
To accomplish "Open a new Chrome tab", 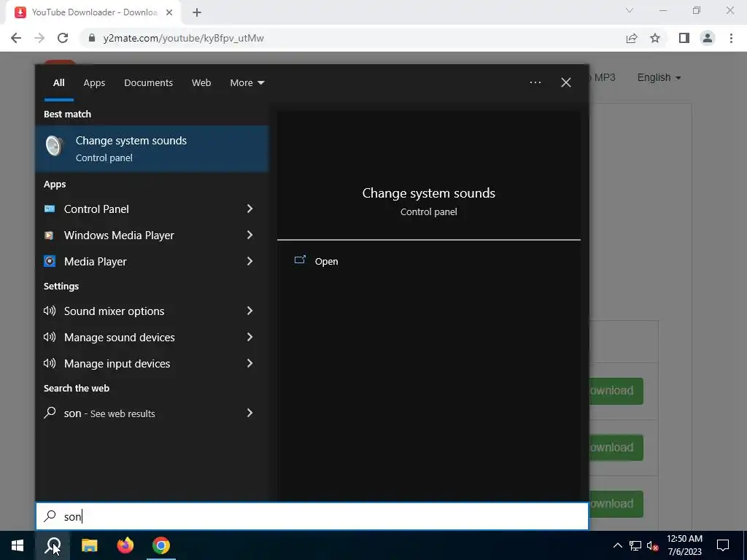I will point(197,12).
